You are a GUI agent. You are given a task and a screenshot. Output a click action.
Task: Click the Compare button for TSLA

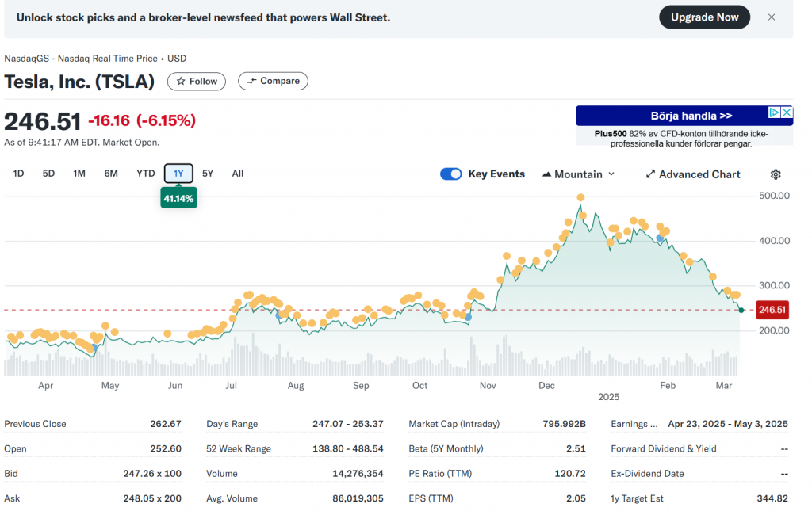coord(273,81)
